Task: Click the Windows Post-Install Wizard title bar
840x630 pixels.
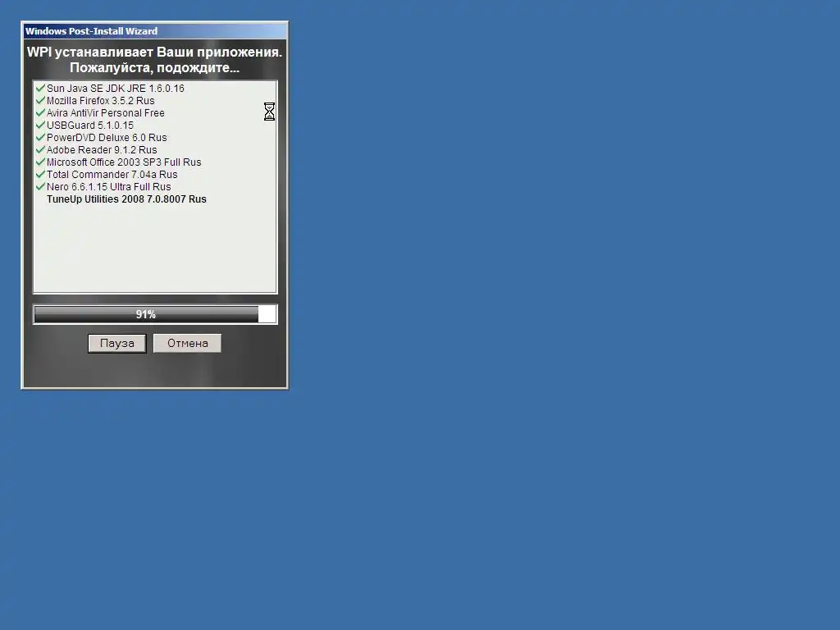Action: point(155,31)
